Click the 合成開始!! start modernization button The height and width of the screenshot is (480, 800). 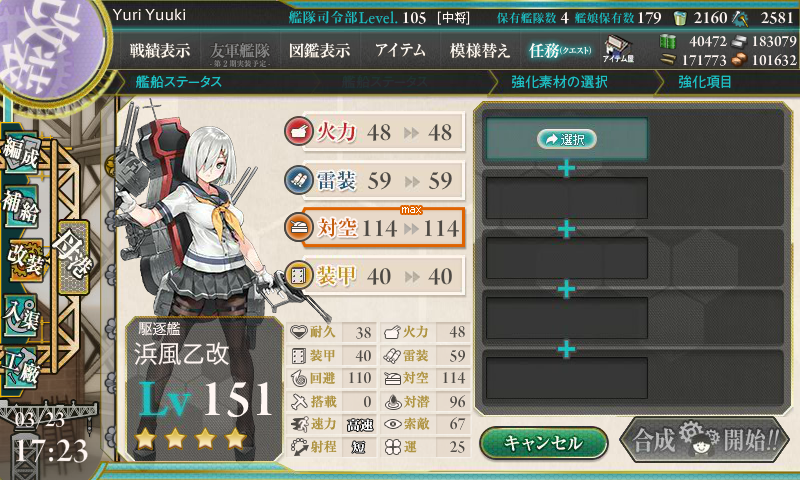pos(705,440)
